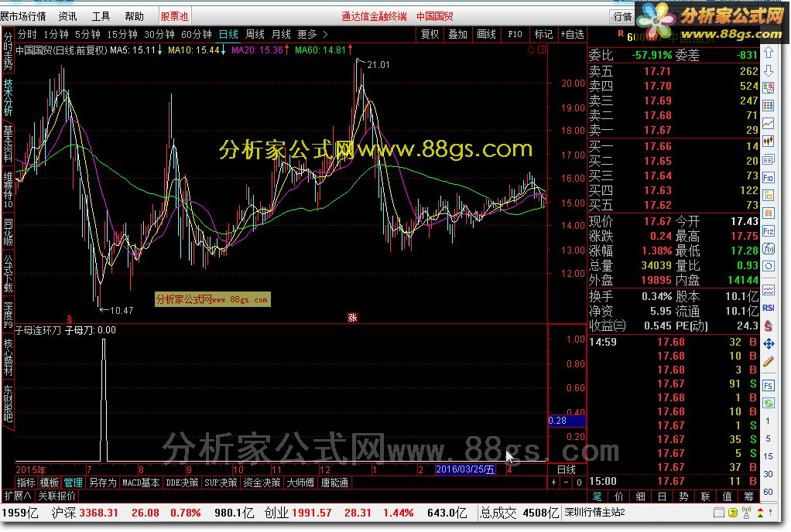Click the plus zoom button under chart
791x532 pixels.
coord(554,483)
